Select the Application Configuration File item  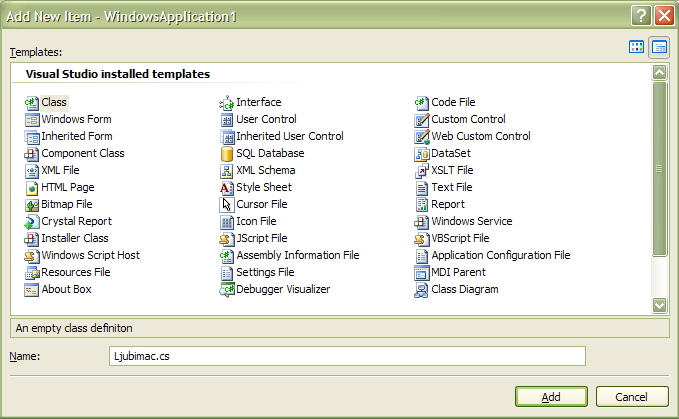click(x=500, y=256)
